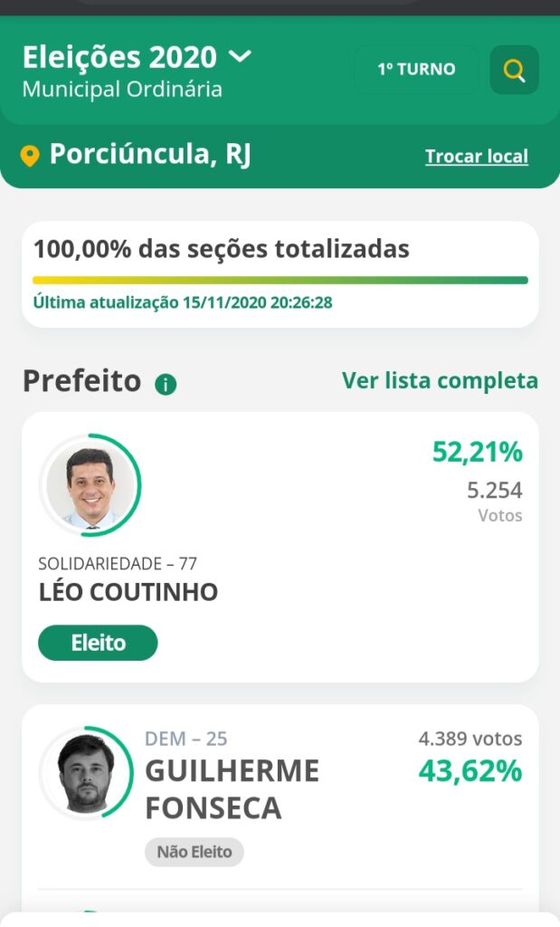Expand the Eleições 2020 chevron
Screen dimensions: 560x927
[x=240, y=56]
